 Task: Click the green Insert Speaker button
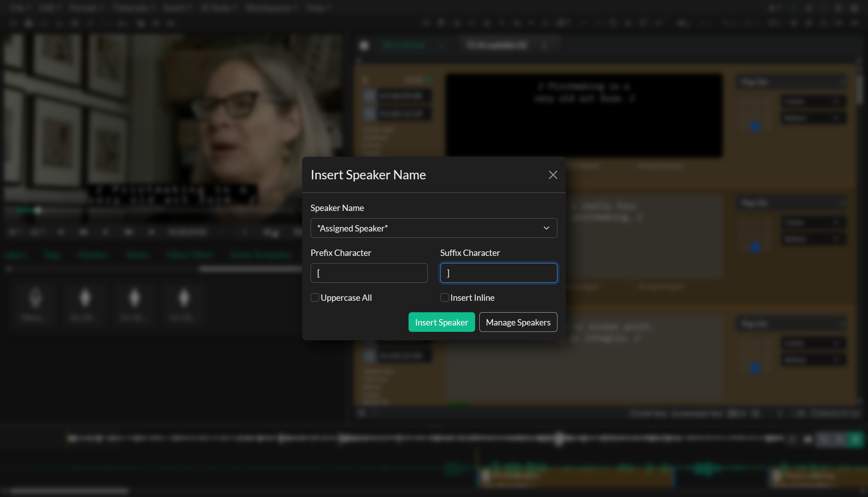(x=441, y=322)
